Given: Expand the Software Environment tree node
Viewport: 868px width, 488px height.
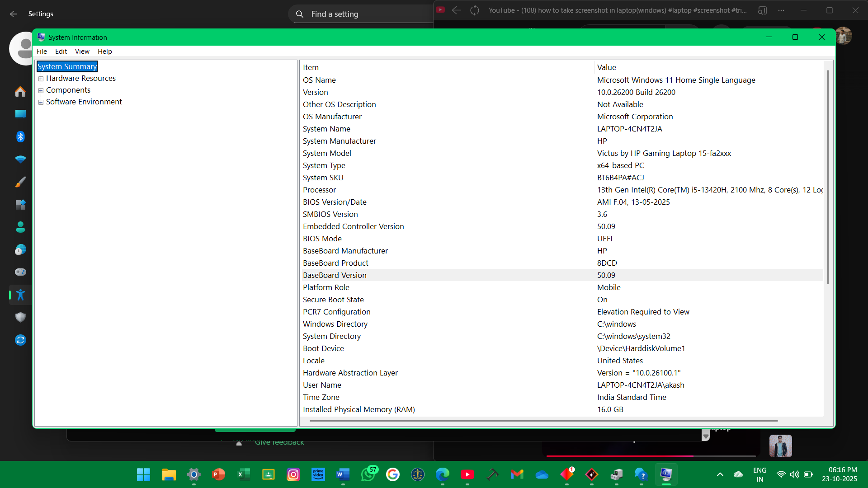Looking at the screenshot, I should coord(42,102).
